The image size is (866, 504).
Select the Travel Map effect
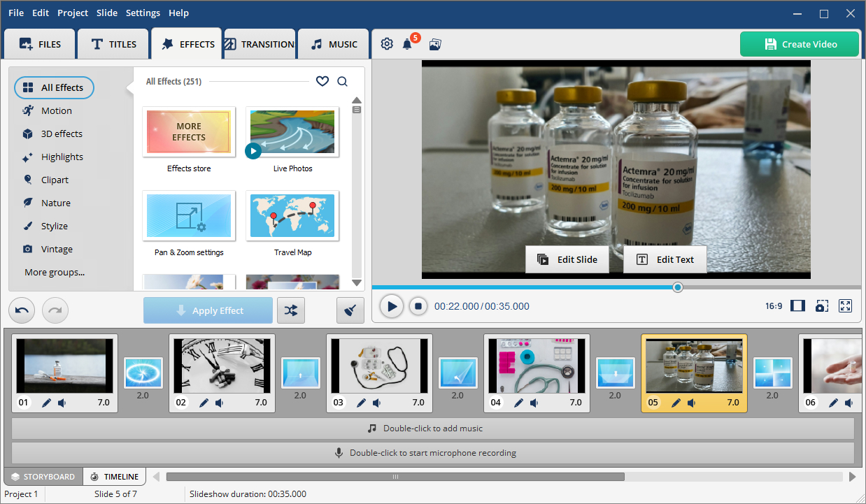click(x=292, y=216)
